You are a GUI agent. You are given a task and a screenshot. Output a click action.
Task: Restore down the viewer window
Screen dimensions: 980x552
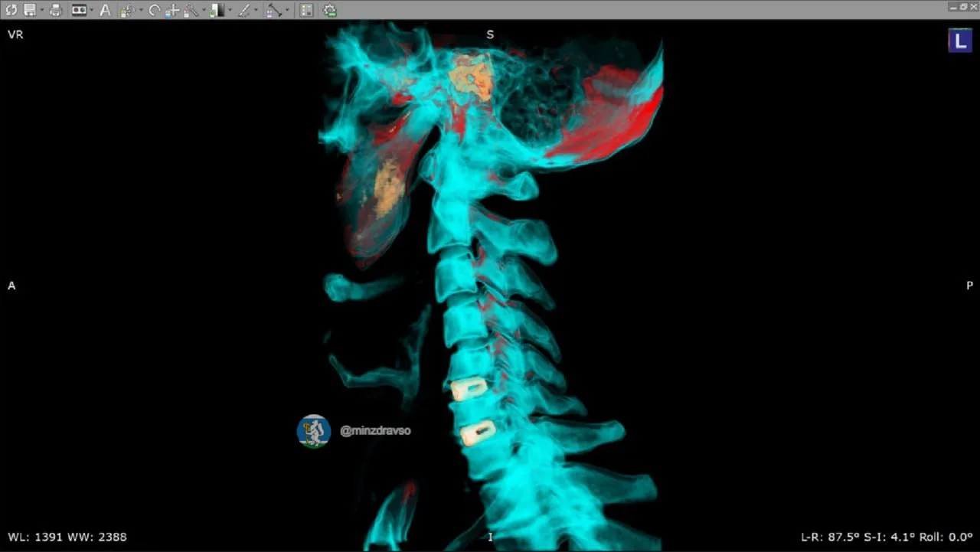962,7
